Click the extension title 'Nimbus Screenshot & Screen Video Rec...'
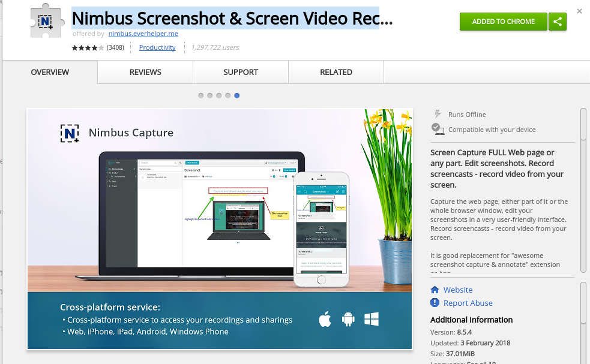 coord(232,18)
